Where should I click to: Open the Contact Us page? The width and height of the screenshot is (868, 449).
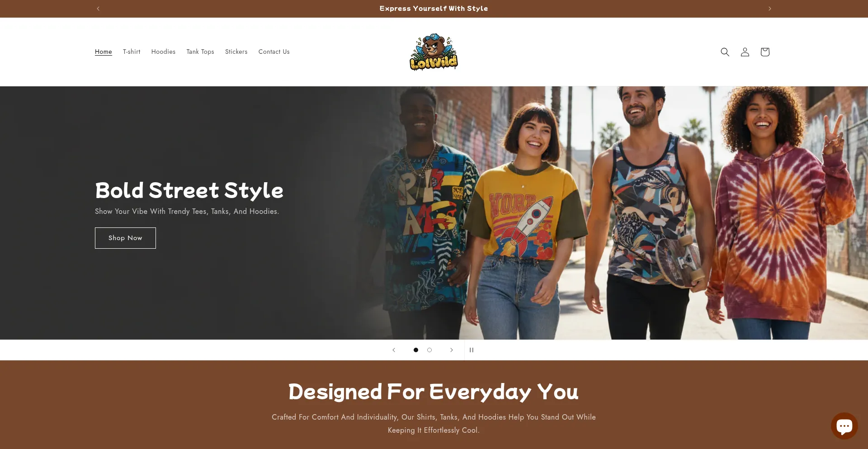click(x=274, y=52)
